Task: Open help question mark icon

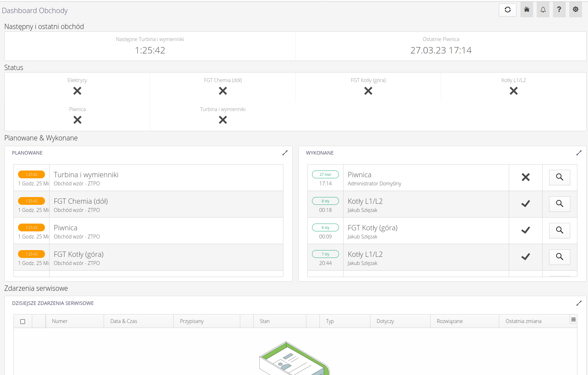Action: [x=559, y=10]
